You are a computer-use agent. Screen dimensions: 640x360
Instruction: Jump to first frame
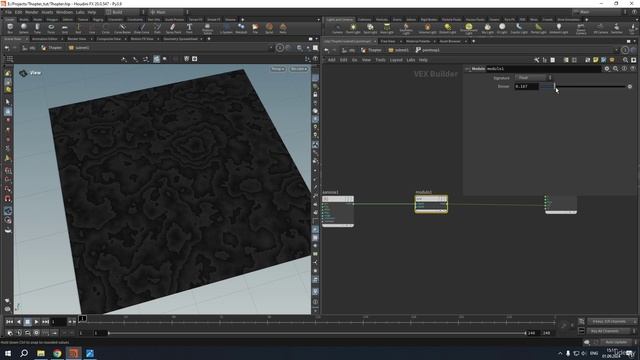pos(9,322)
